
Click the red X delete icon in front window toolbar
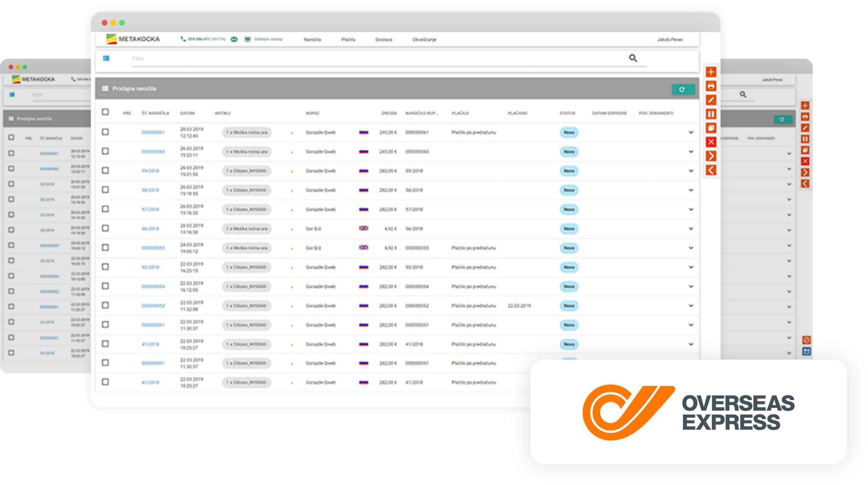(x=711, y=142)
